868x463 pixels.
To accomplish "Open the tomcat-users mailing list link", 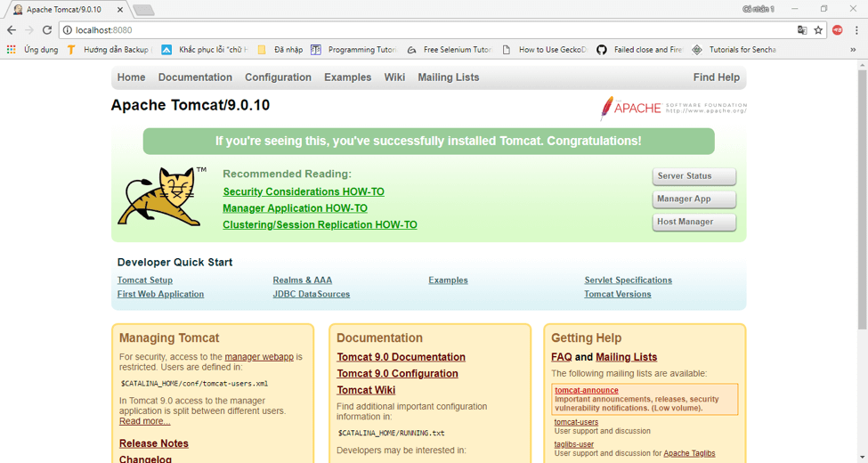I will [576, 422].
